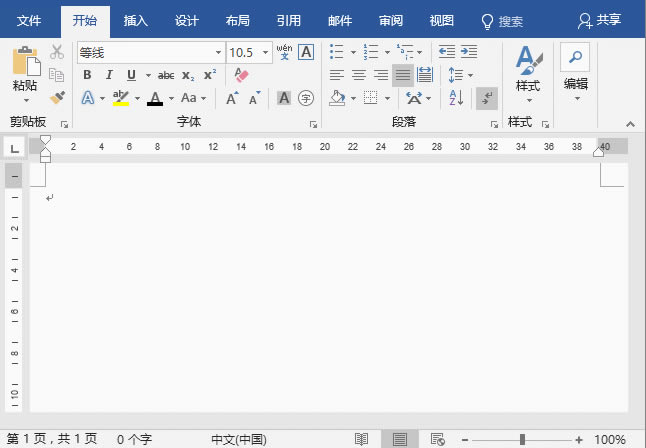Align text left
646x448 pixels.
[x=337, y=75]
